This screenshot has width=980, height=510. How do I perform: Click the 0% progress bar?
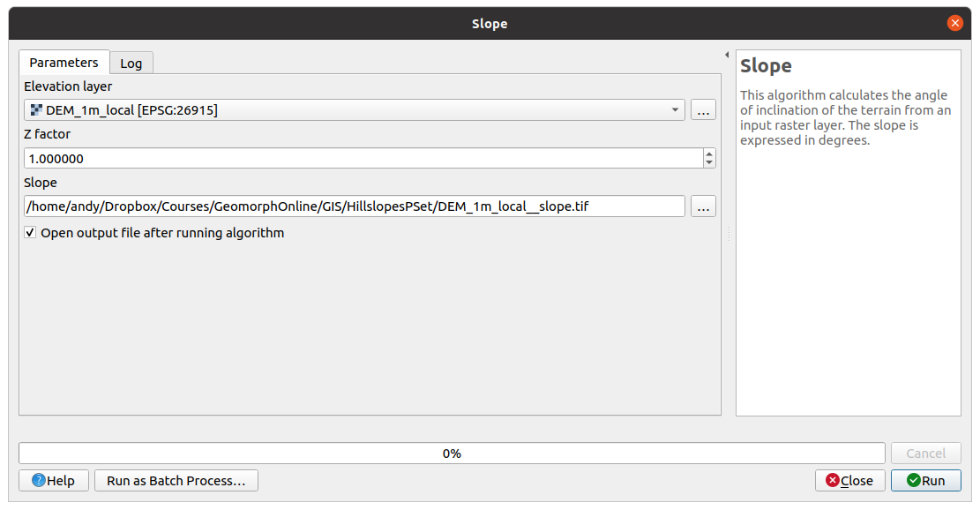(x=452, y=454)
